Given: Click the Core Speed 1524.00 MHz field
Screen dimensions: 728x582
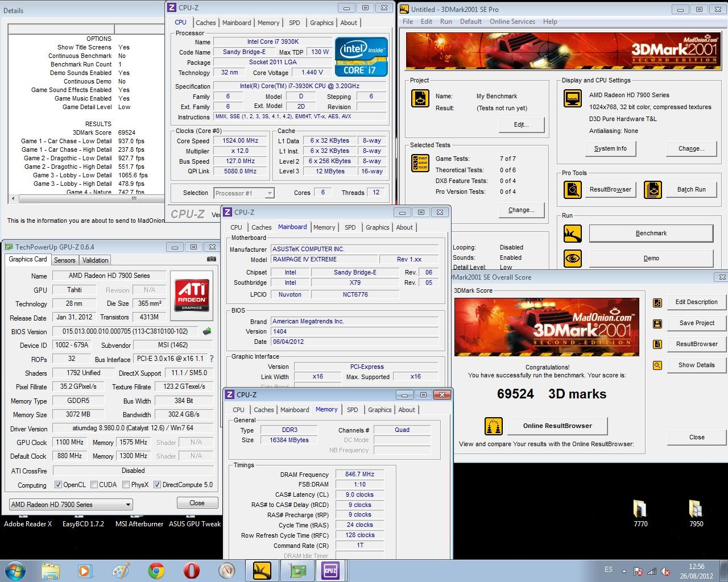Looking at the screenshot, I should [241, 141].
